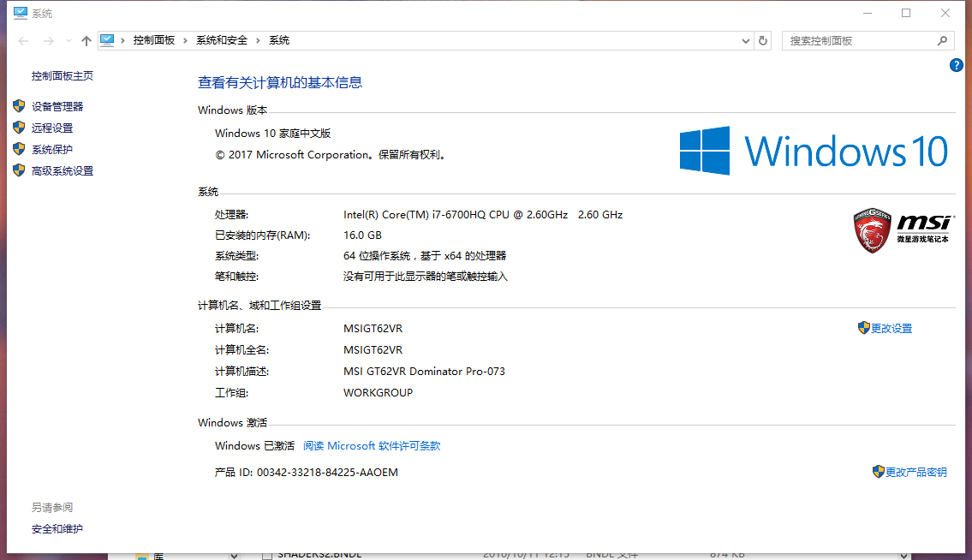Click shield icon beside 高级系统设置
This screenshot has width=972, height=560.
coord(19,170)
